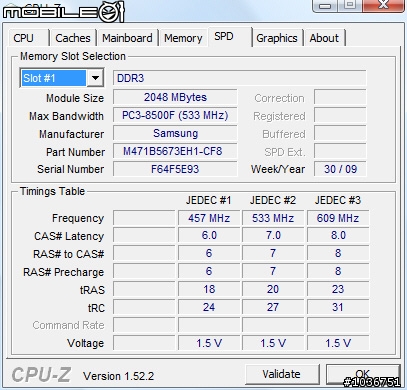
Task: Click the JEDEC #2 RAS# Precharge value 7
Action: [x=273, y=271]
